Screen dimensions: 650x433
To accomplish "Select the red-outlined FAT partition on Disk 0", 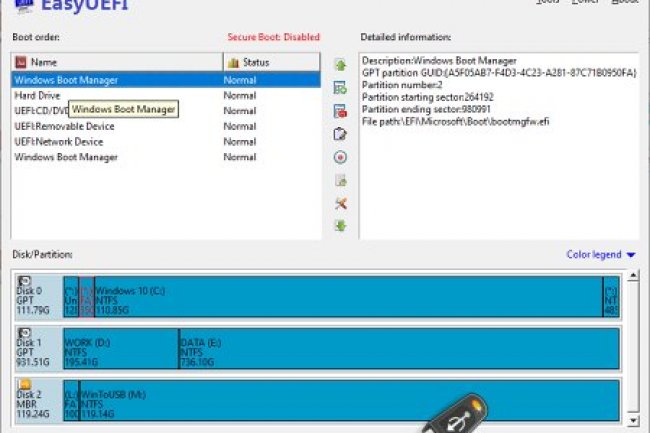I will click(86, 297).
